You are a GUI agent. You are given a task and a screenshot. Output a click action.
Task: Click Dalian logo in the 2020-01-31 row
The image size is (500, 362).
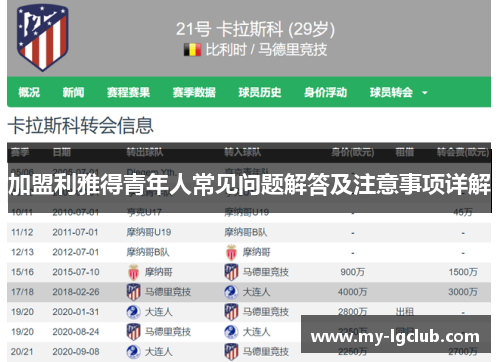click(133, 312)
